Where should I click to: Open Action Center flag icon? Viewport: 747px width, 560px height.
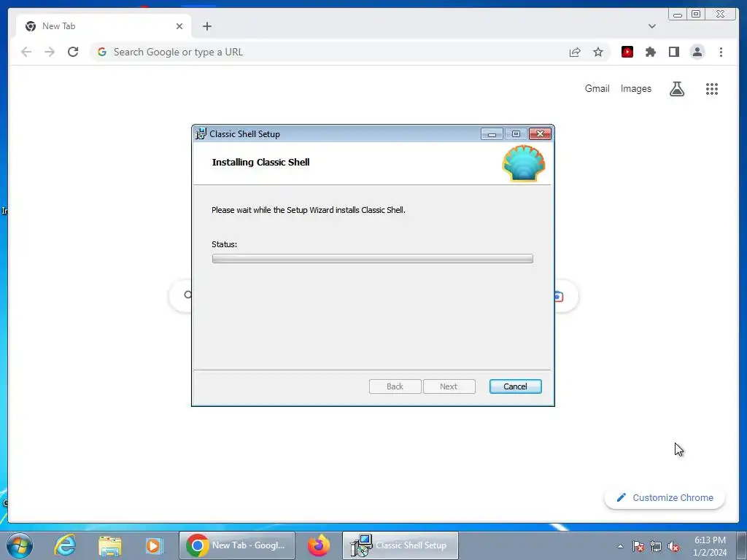tap(638, 546)
